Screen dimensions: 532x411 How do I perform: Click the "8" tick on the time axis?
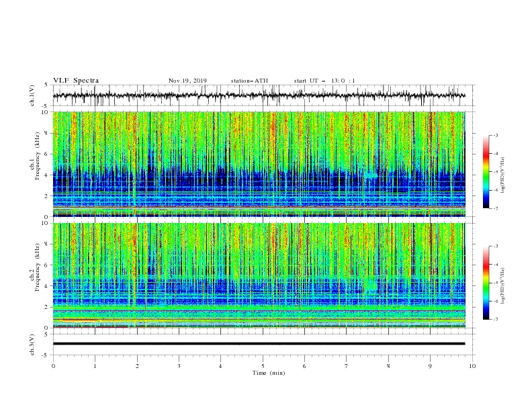pyautogui.click(x=388, y=366)
